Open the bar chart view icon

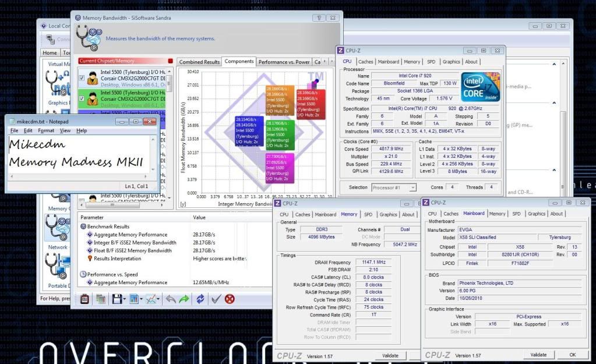point(133,299)
